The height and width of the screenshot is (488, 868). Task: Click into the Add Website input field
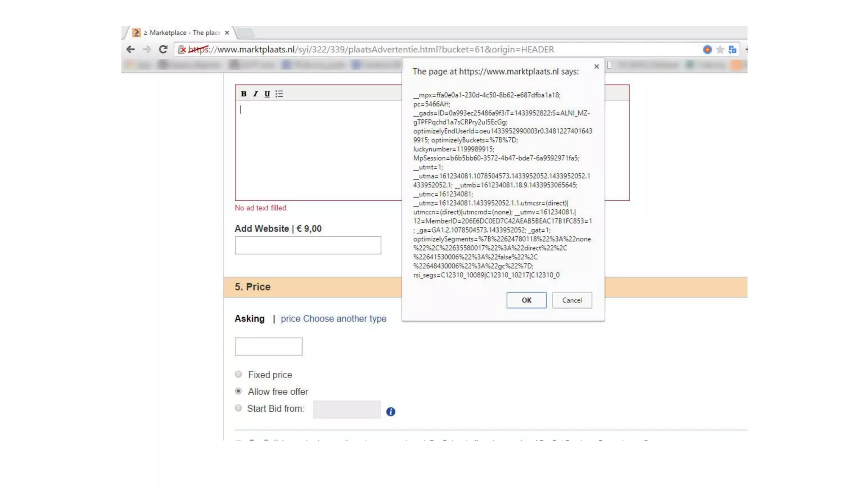click(x=308, y=245)
